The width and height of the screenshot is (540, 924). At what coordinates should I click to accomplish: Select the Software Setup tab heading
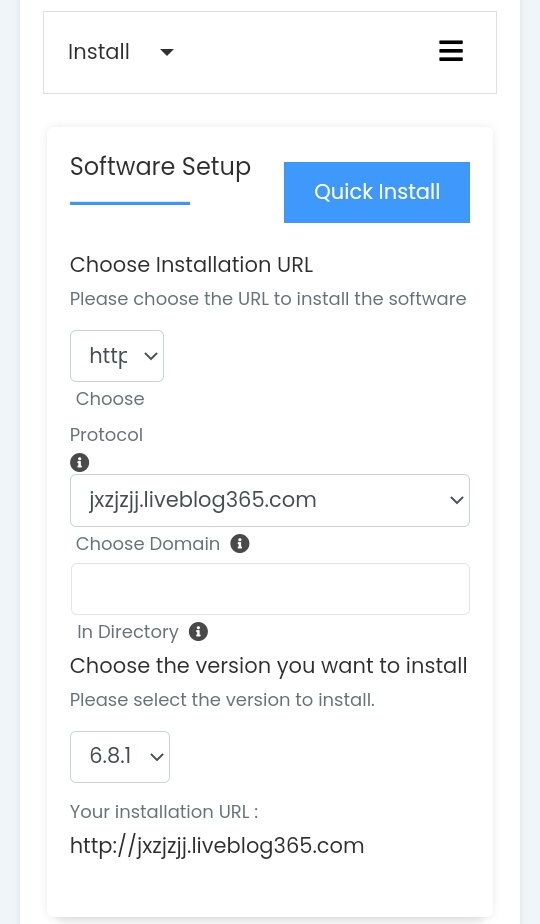pyautogui.click(x=160, y=167)
